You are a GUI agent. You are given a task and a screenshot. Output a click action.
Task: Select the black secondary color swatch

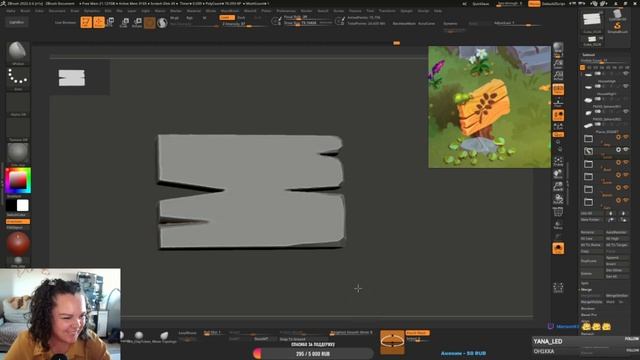coord(11,205)
